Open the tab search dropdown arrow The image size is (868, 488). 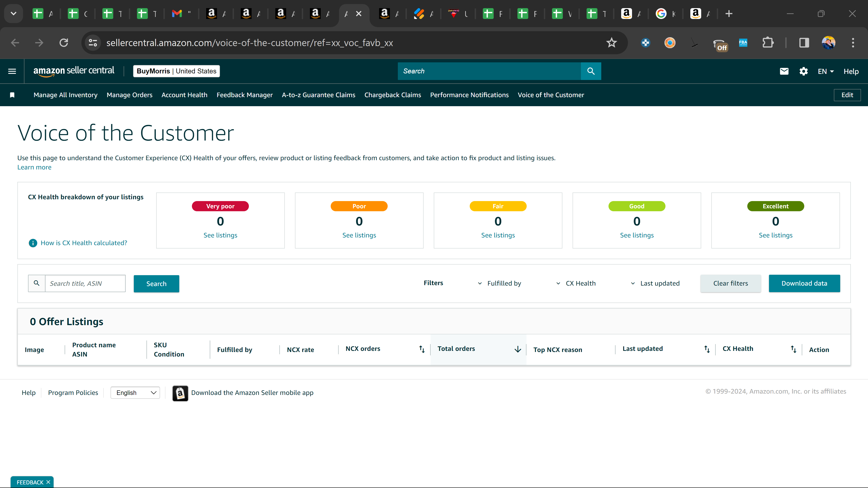(14, 14)
